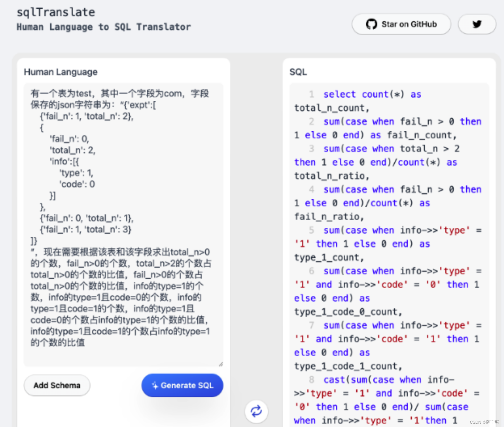Viewport: 504px width, 427px height.
Task: Open the Twitter bird icon link
Action: [x=477, y=24]
